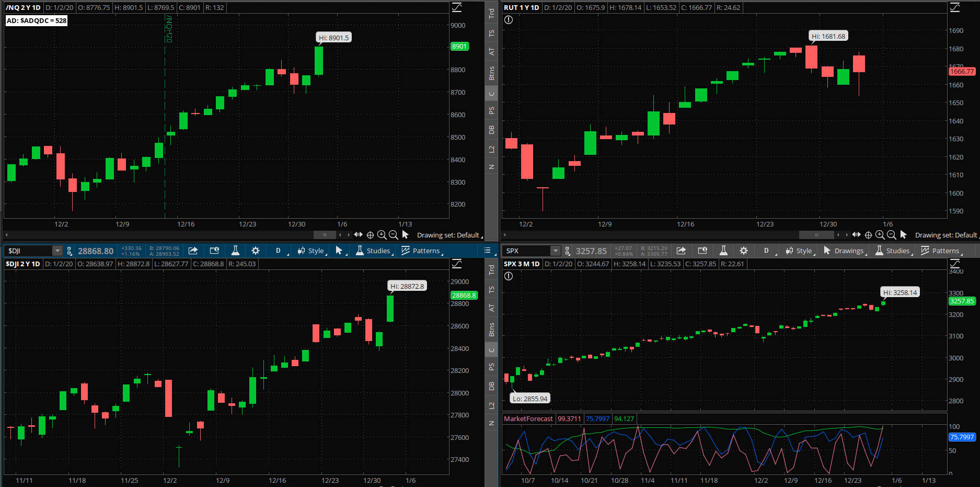This screenshot has width=980, height=487.
Task: Open the Style menu in $DJI toolbar
Action: point(312,251)
